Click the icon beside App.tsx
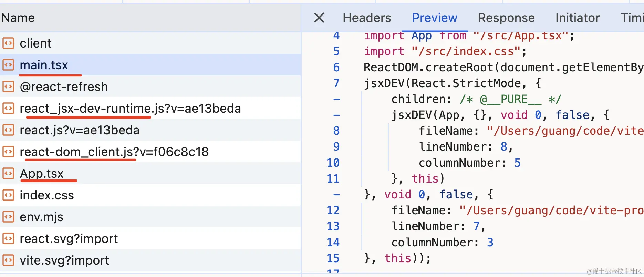This screenshot has height=277, width=644. click(x=8, y=173)
